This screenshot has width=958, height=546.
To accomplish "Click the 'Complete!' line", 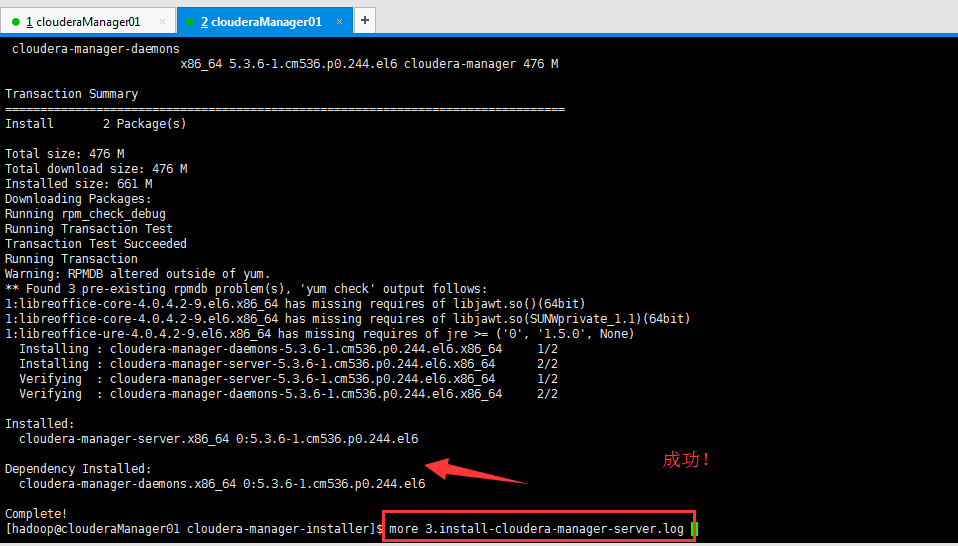I will click(x=36, y=514).
